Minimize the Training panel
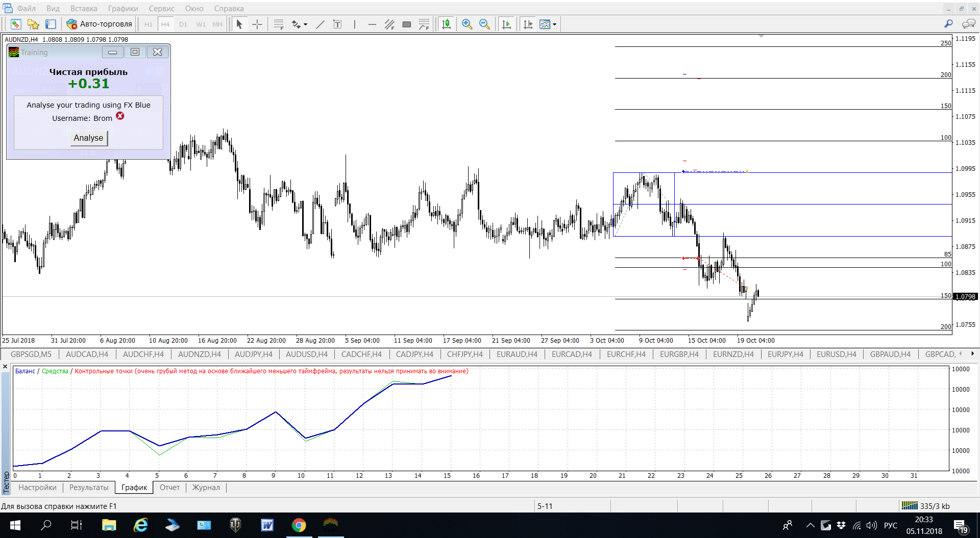980x538 pixels. pyautogui.click(x=113, y=52)
